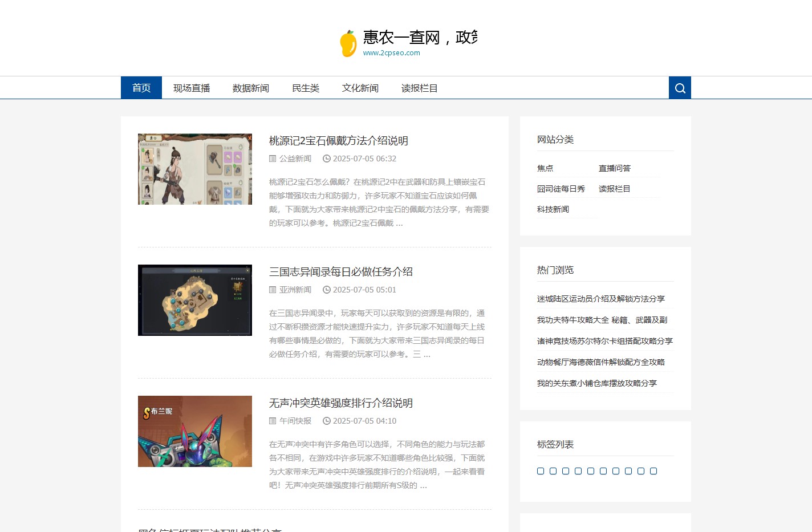Click category icon beside 亚洲新闻
Viewport: 812px width, 532px height.
pyautogui.click(x=273, y=290)
